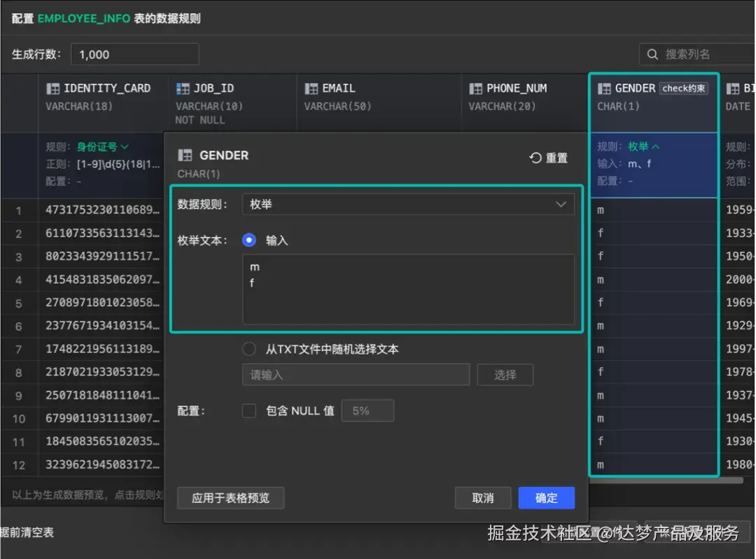Select the 输入 radio button for enum text
The height and width of the screenshot is (559, 756).
248,240
